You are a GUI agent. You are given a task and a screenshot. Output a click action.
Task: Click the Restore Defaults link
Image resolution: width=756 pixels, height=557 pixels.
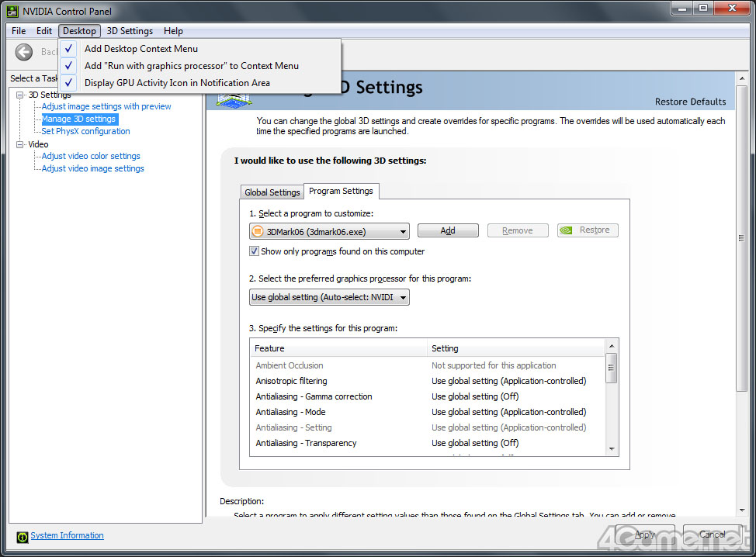pyautogui.click(x=690, y=102)
